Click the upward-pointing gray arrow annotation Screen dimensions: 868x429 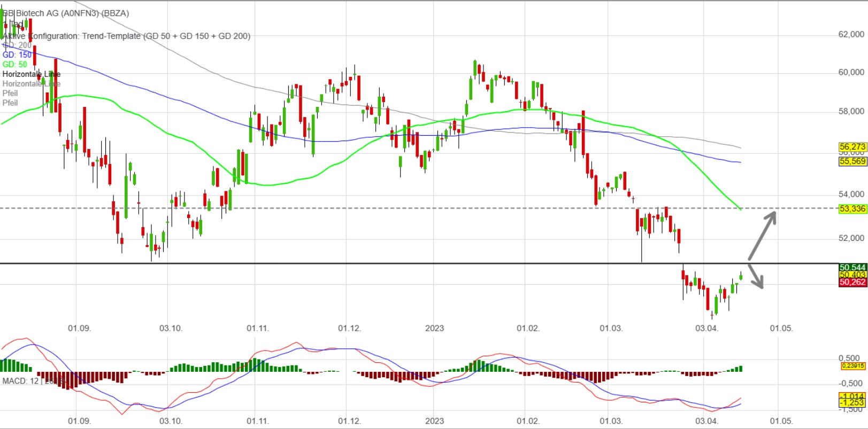(762, 235)
